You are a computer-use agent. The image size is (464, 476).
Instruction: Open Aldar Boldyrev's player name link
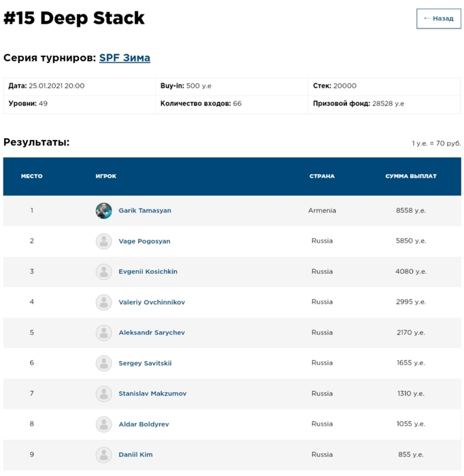tap(144, 424)
